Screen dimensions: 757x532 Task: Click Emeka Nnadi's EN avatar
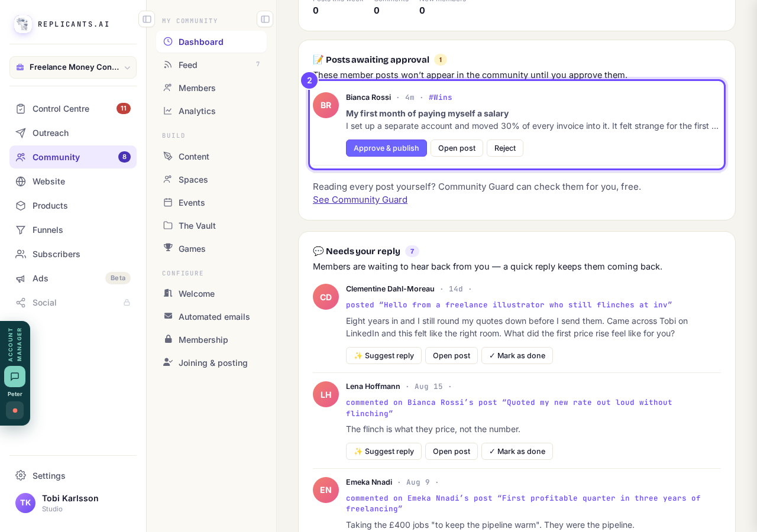click(326, 490)
